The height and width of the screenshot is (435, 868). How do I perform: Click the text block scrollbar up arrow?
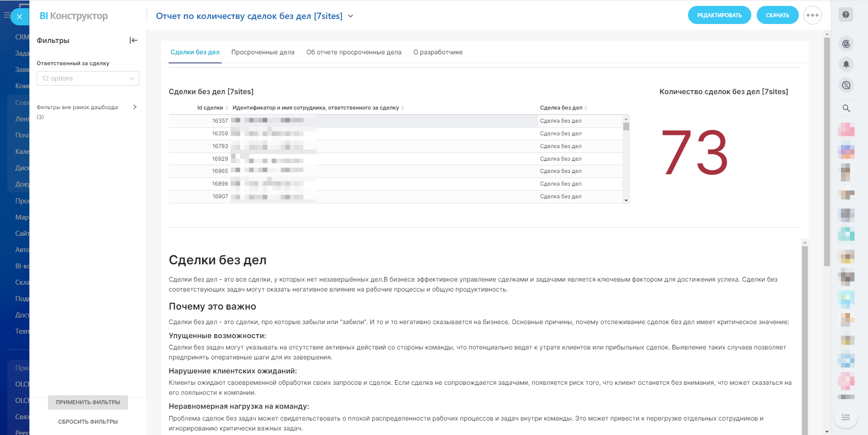click(x=805, y=243)
